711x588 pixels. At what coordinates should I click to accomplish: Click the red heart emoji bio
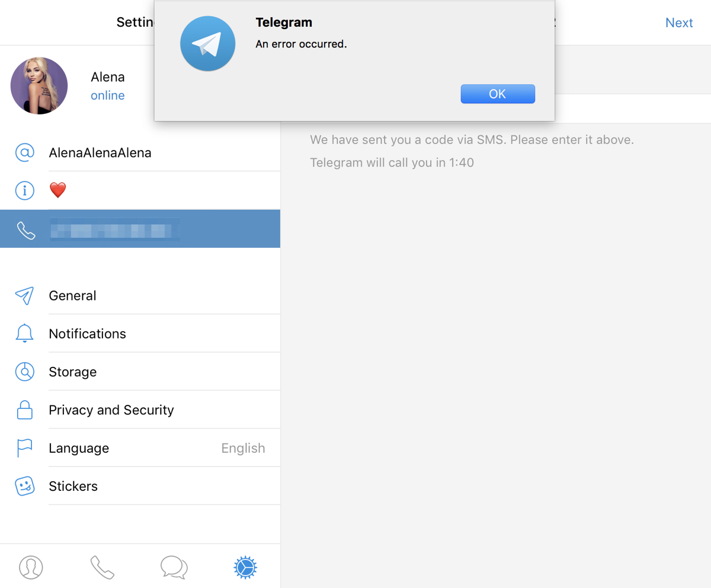tap(57, 190)
